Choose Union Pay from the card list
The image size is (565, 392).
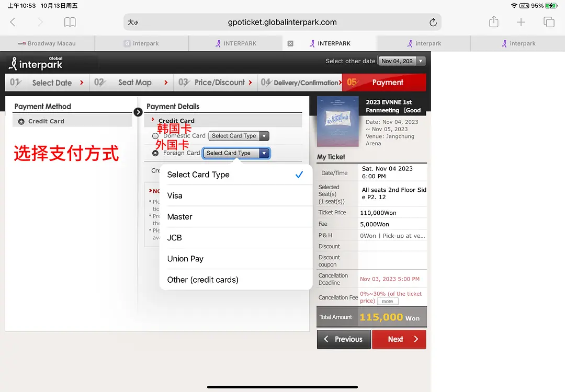(236, 259)
